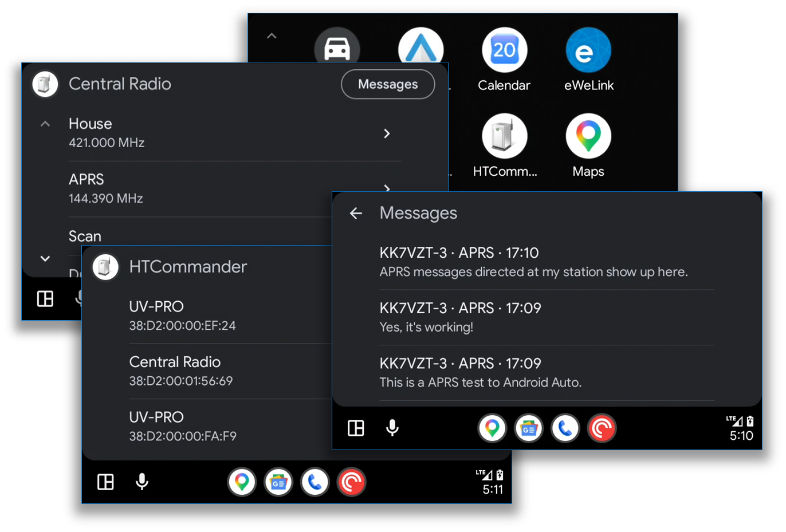Open the House channel chevron
Viewport: 786px width, 532px height.
pos(387,133)
